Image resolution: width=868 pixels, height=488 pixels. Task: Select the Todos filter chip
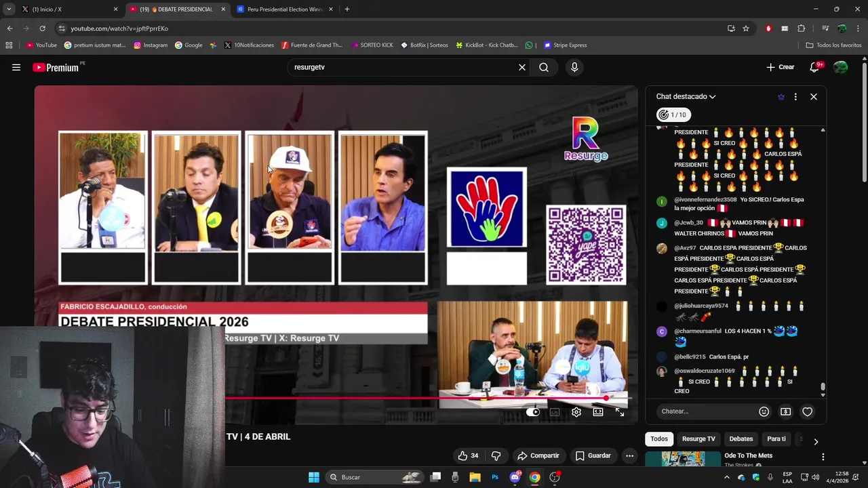(x=659, y=439)
